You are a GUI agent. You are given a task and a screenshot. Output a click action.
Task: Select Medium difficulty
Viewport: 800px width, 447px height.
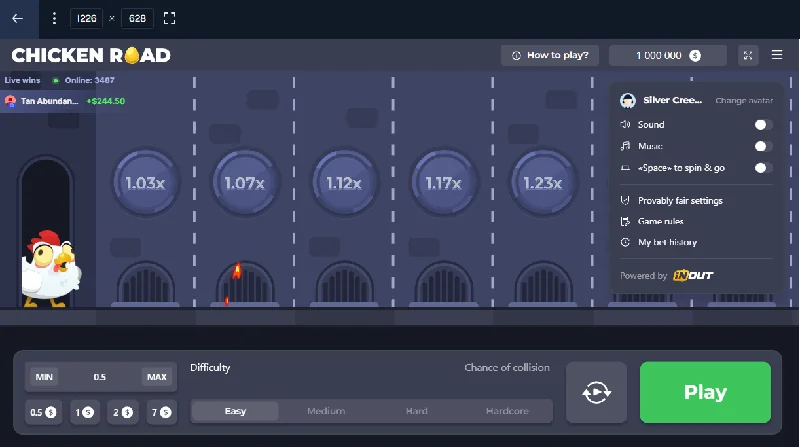326,411
